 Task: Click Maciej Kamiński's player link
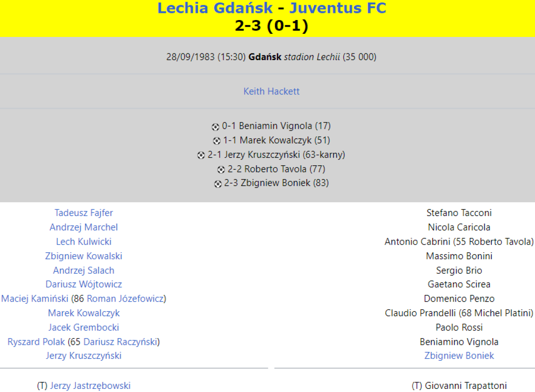35,298
